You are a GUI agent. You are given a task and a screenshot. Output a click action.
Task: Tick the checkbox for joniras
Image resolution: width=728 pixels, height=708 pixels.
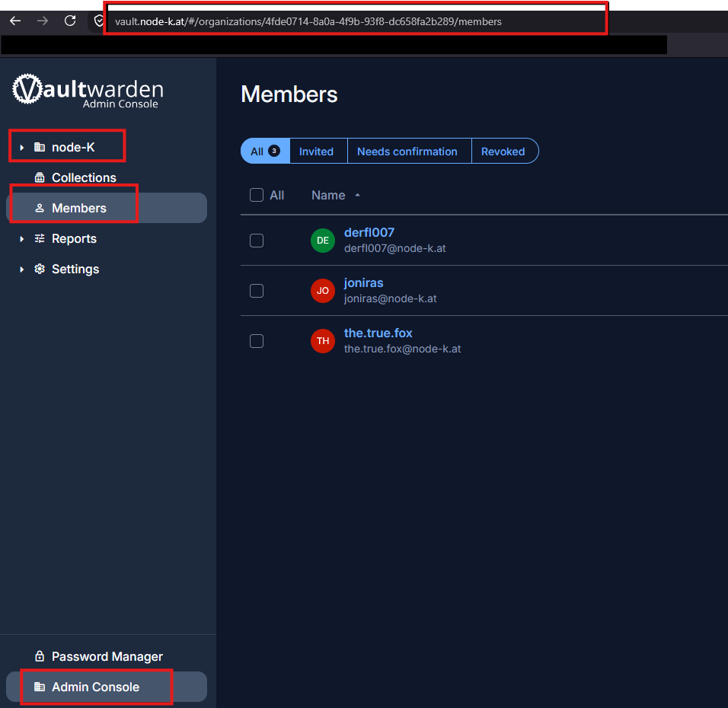[x=257, y=291]
